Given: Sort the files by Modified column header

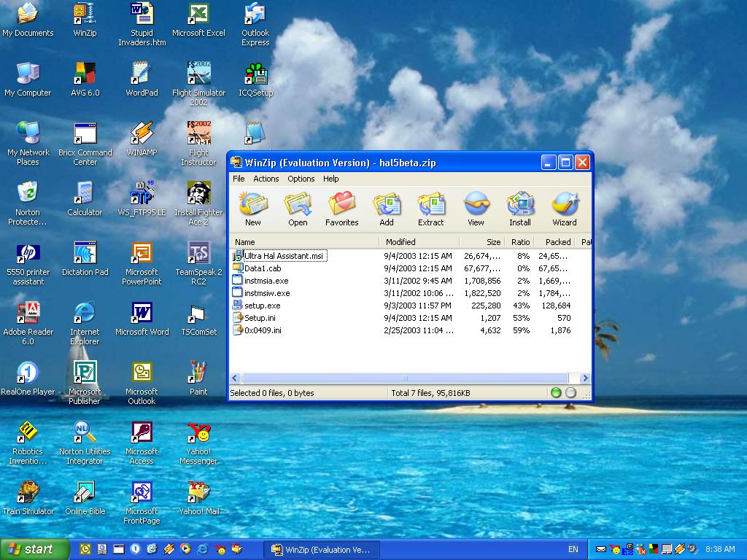Looking at the screenshot, I should (x=419, y=242).
